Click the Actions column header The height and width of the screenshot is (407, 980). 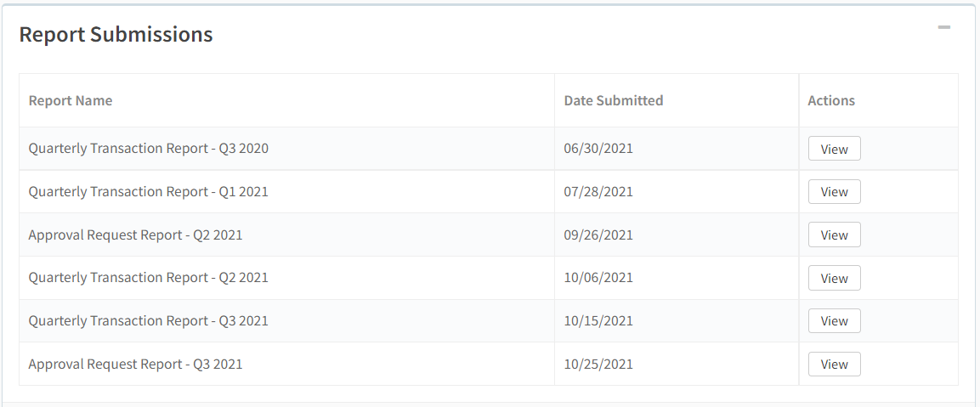click(x=831, y=100)
